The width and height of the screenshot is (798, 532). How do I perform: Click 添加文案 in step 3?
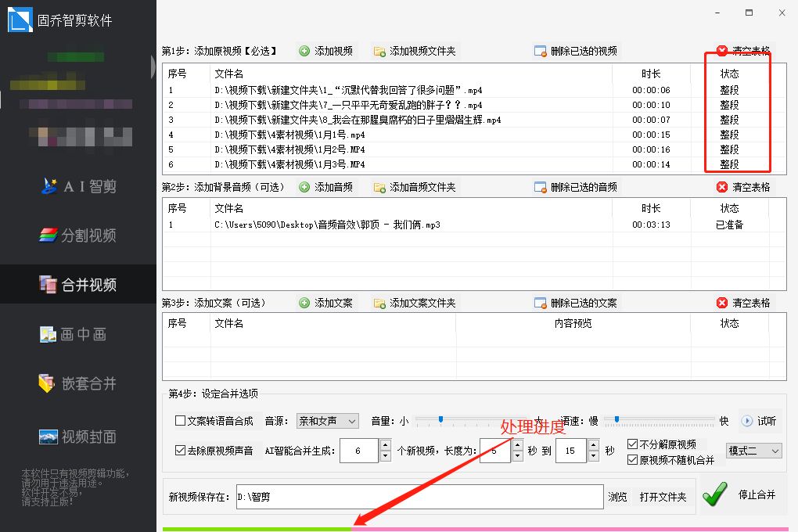point(326,303)
